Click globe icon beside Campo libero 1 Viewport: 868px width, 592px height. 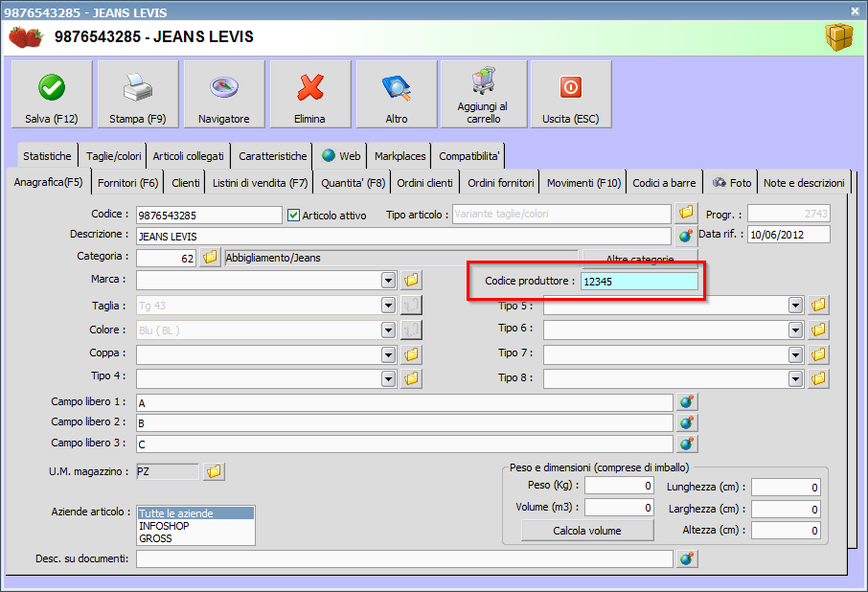[x=686, y=402]
